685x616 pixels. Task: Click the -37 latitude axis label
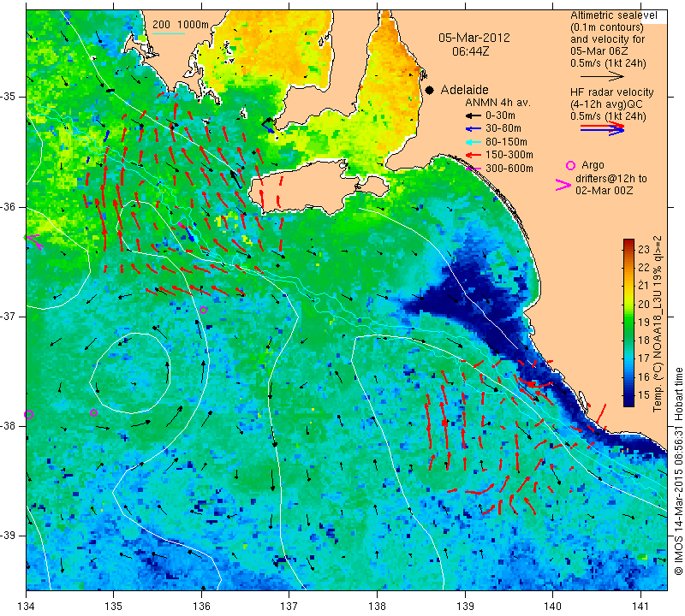[x=10, y=316]
